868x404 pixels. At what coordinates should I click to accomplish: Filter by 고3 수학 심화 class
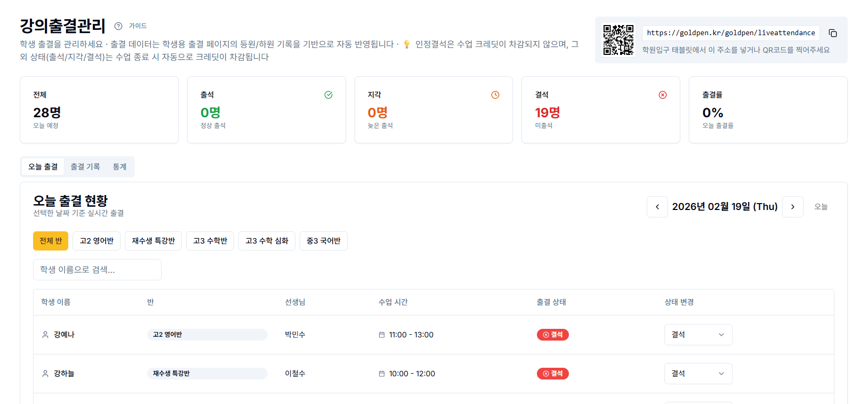click(x=267, y=241)
